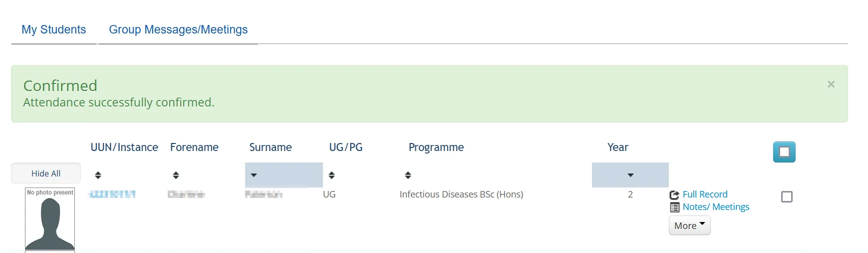Sort the UG/PG column with its arrows

tap(331, 175)
